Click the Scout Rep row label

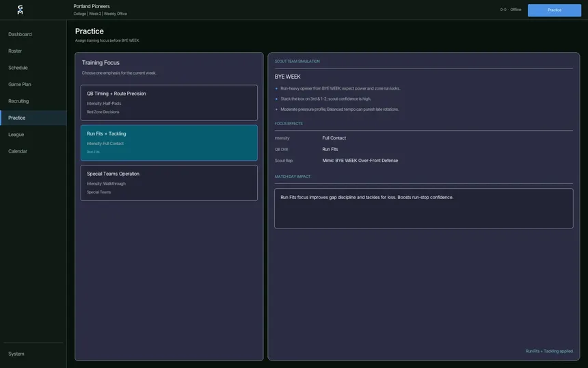coord(284,161)
